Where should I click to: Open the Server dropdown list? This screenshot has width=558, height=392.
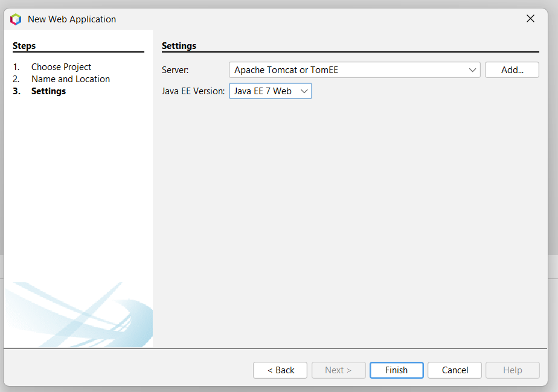coord(354,70)
